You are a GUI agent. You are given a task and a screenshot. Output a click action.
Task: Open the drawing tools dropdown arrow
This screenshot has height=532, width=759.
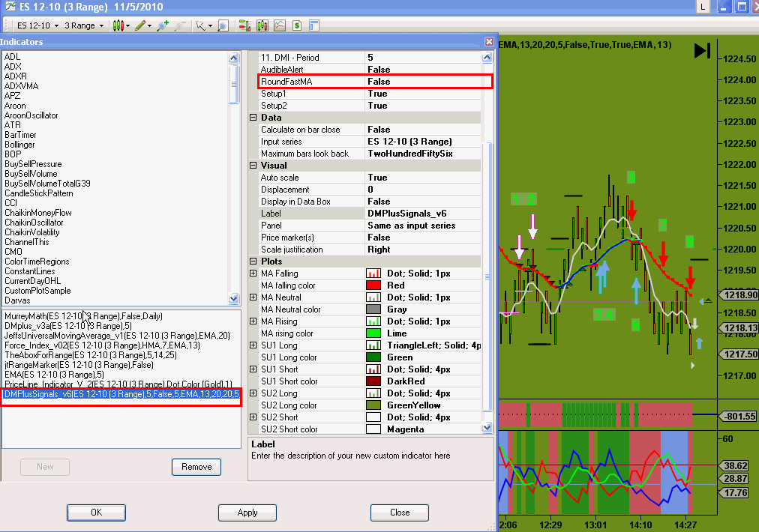pos(149,26)
